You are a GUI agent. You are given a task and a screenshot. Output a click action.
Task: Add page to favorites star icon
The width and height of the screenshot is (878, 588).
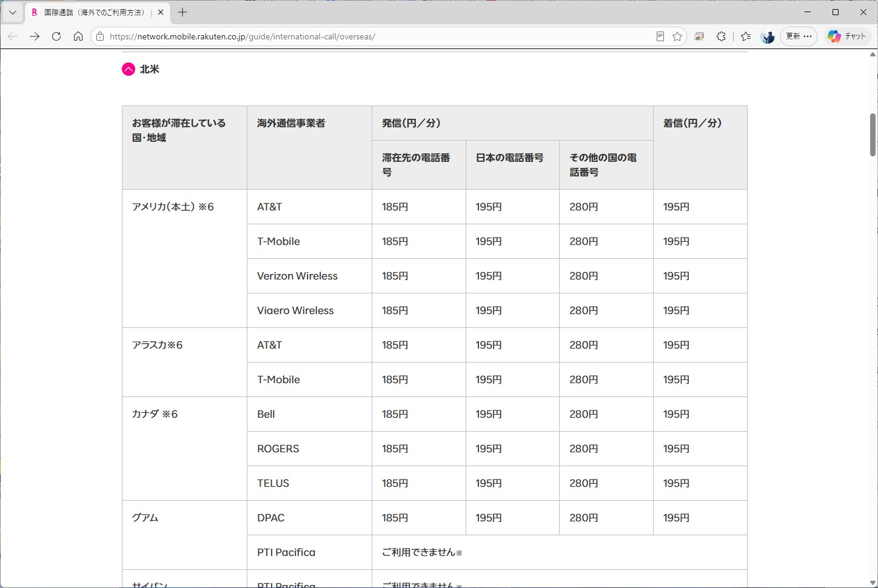click(x=677, y=36)
